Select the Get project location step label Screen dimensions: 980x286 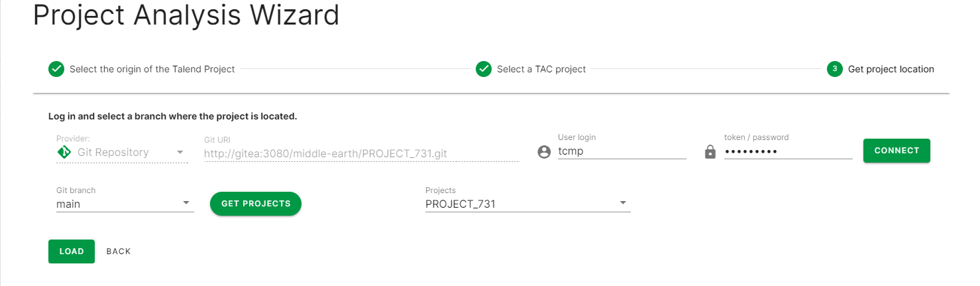[x=891, y=69]
